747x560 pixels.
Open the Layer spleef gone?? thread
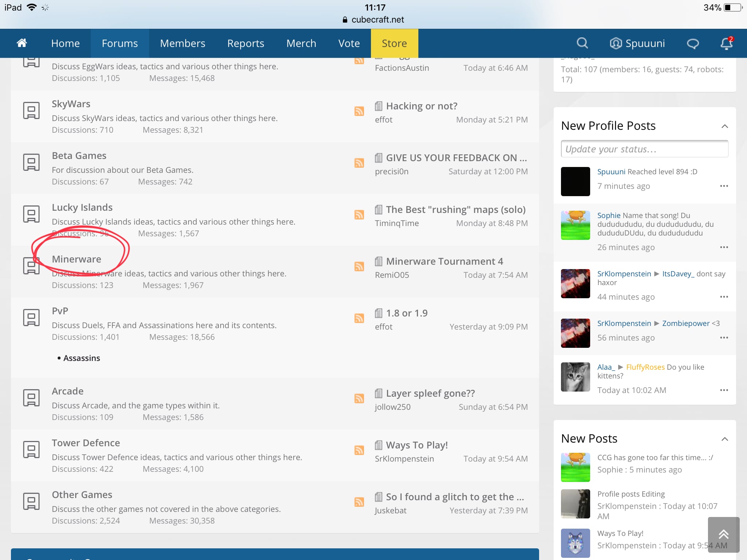pos(430,393)
